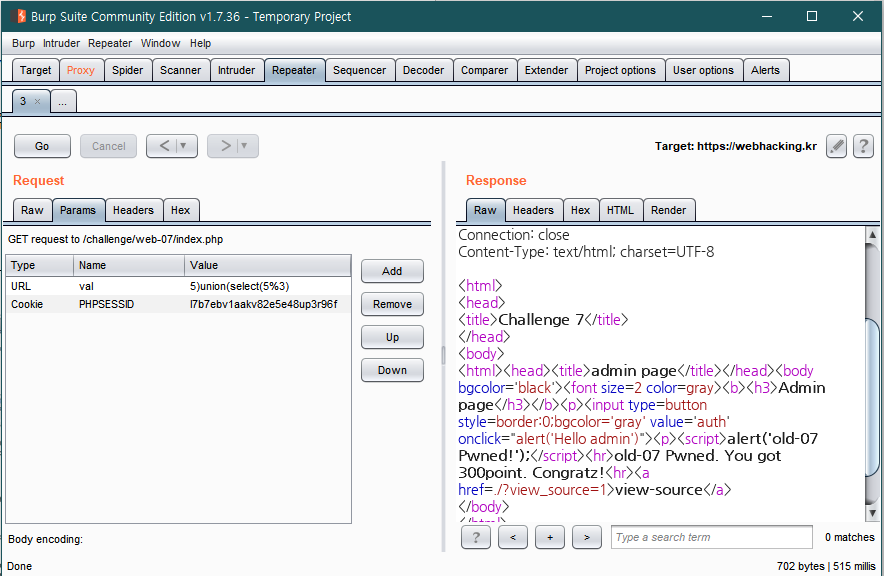
Task: Sort by Type column header
Action: point(39,265)
